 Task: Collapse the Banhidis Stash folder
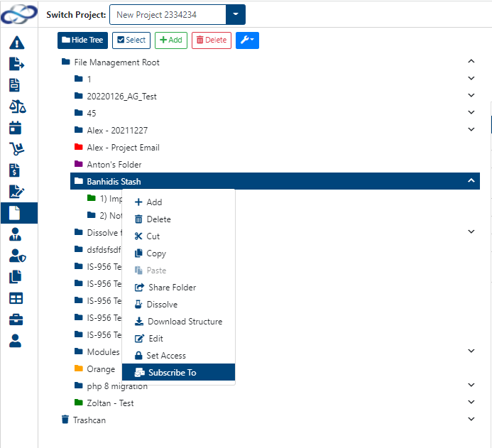click(471, 180)
